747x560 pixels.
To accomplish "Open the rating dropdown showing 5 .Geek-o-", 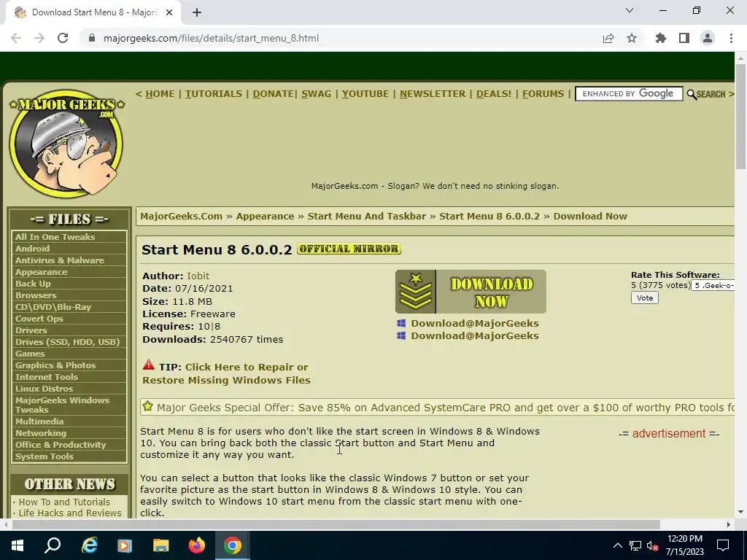I will click(x=713, y=285).
